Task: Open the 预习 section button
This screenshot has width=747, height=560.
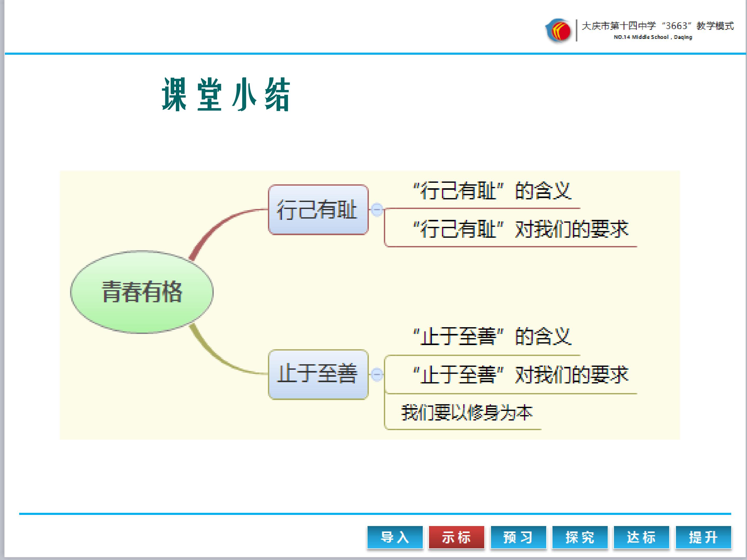Action: click(x=518, y=537)
